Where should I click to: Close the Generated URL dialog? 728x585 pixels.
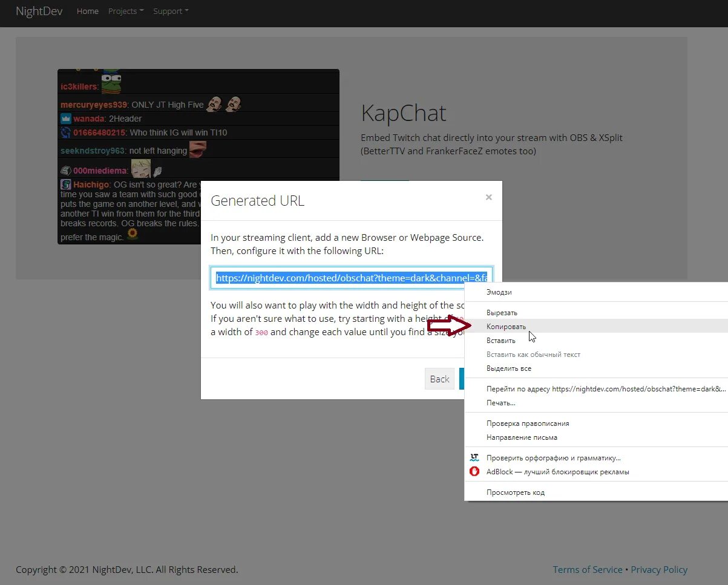click(x=489, y=197)
